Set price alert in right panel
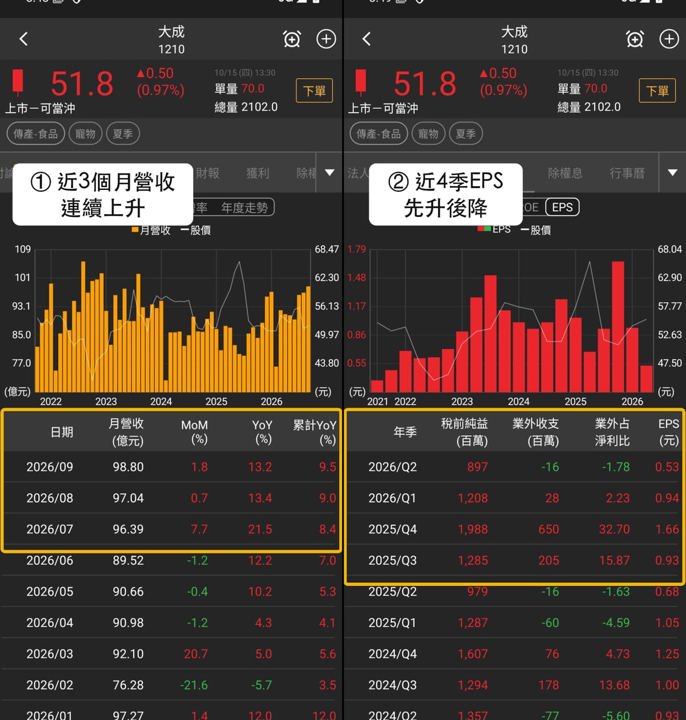 coord(635,39)
